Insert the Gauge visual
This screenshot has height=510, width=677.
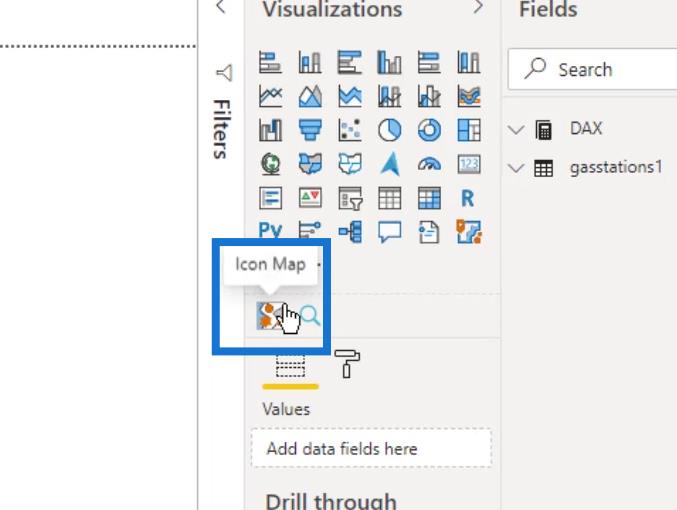pyautogui.click(x=429, y=164)
